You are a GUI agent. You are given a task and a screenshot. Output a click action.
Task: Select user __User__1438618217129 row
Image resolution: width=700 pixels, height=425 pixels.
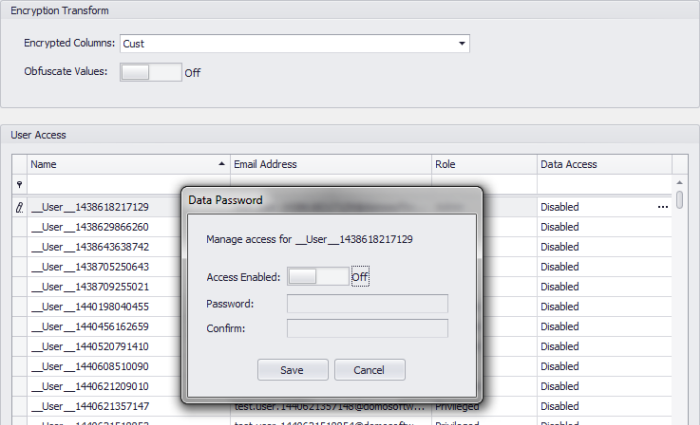pos(342,207)
